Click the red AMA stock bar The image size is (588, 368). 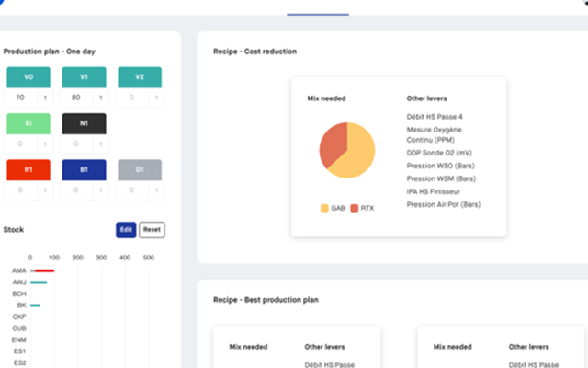click(x=45, y=270)
